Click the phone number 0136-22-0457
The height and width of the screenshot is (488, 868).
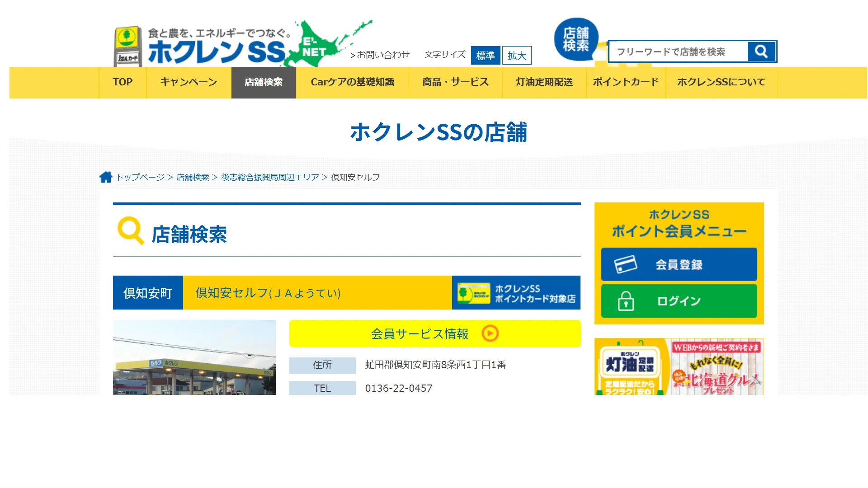click(x=399, y=388)
